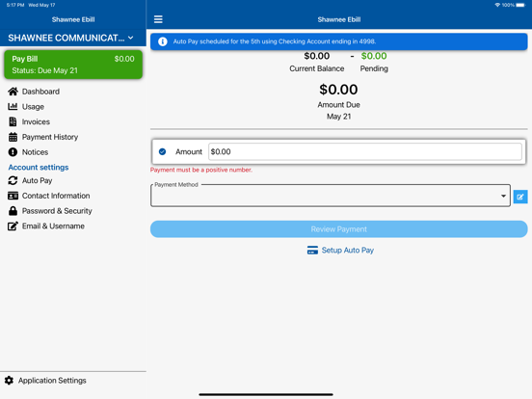Click the Setup Auto Pay link
This screenshot has height=399, width=532.
pos(340,251)
